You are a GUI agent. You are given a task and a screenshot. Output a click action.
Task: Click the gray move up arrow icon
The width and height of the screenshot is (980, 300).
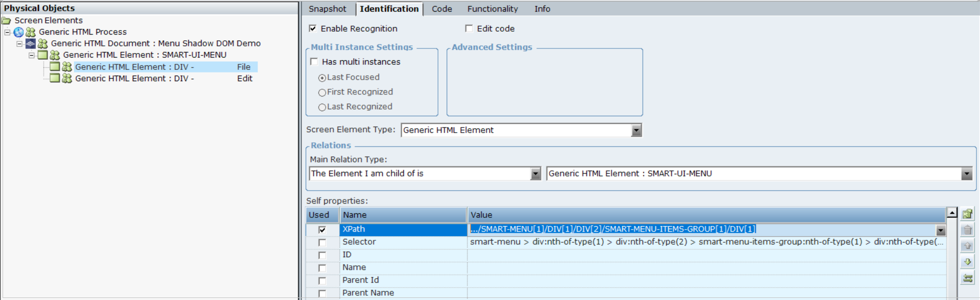click(x=967, y=246)
